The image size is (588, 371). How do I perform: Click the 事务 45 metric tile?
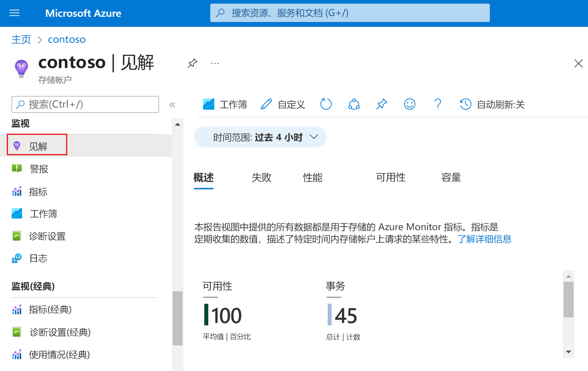(343, 311)
